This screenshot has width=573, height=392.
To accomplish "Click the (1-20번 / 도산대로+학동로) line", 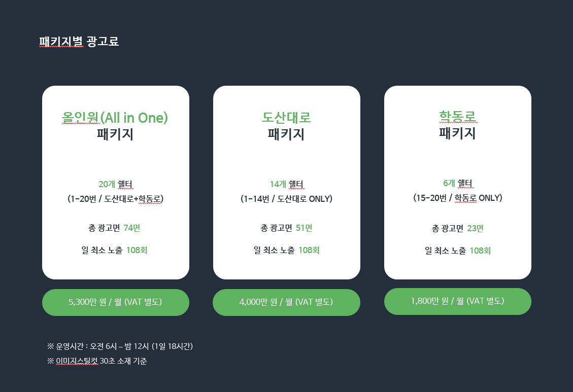I will (116, 199).
